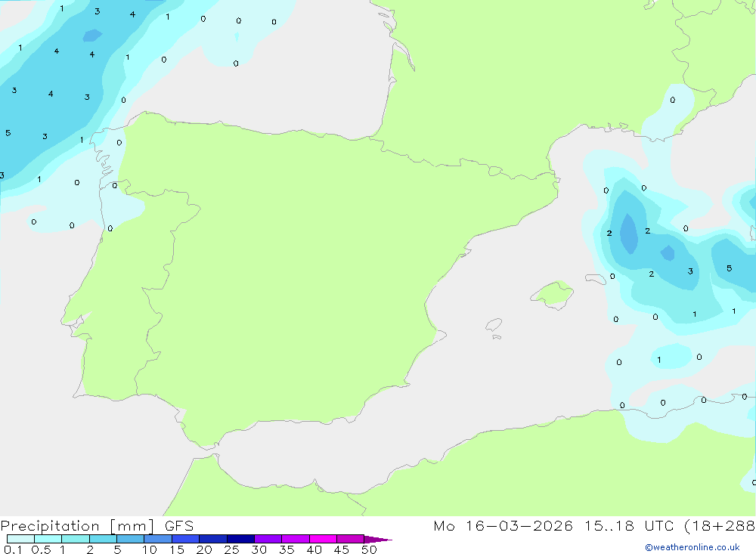Click the 0.1–0.5 mm legend color swatch
The image size is (756, 554).
(20, 539)
